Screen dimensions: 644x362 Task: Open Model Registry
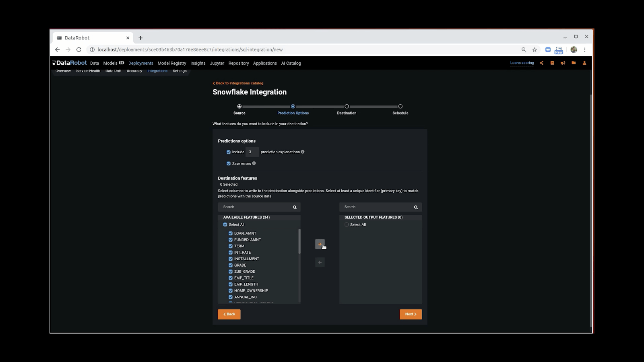click(x=172, y=63)
